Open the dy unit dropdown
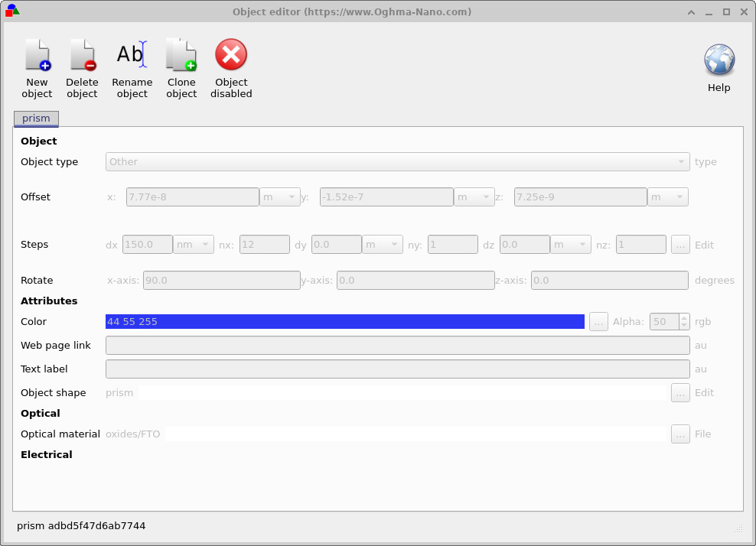The height and width of the screenshot is (546, 756). pos(383,245)
